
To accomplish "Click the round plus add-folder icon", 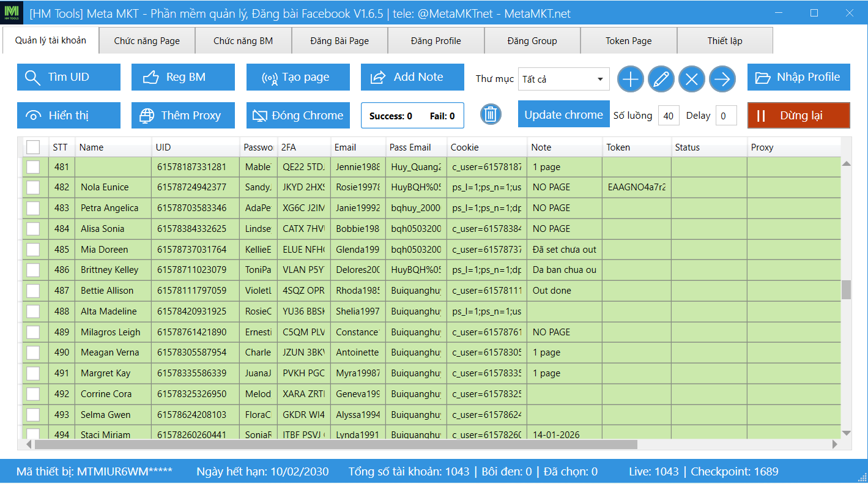I will coord(631,79).
